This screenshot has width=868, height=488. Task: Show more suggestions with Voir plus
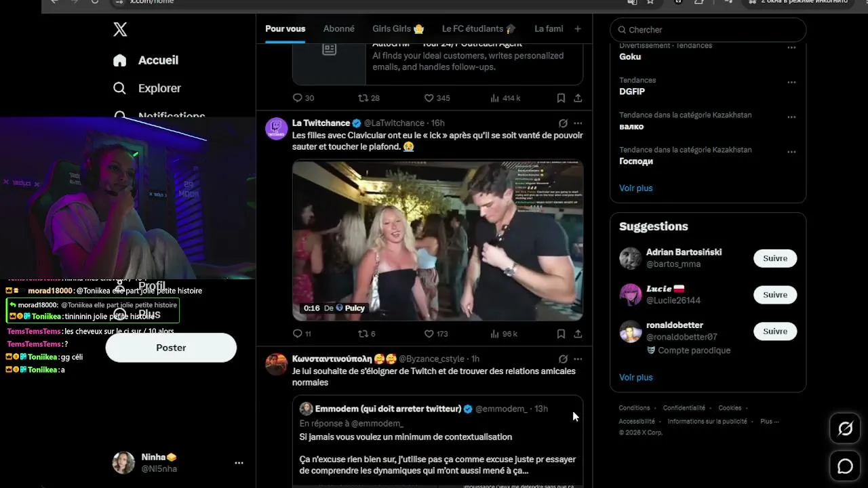point(636,377)
